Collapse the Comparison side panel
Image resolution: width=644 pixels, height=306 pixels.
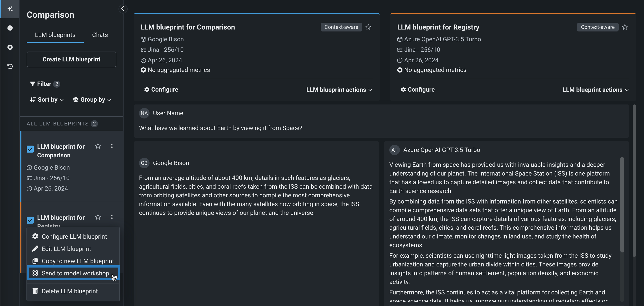(x=123, y=9)
